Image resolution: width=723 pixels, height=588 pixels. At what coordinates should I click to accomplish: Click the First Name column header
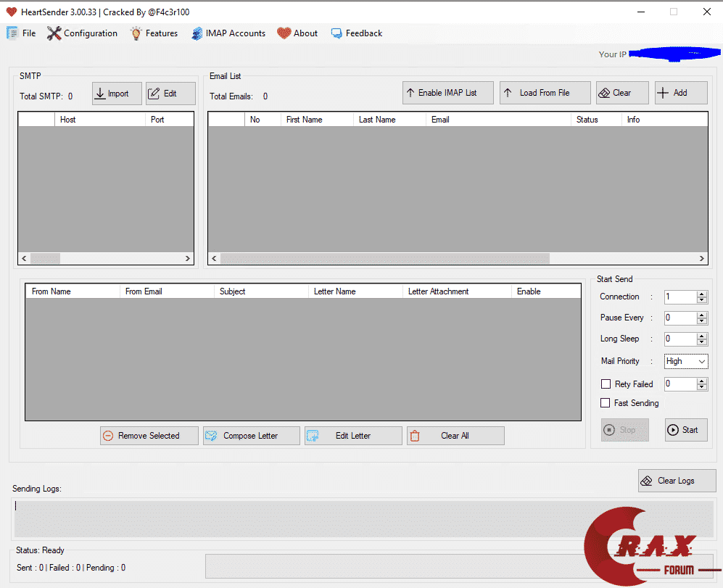coord(317,120)
